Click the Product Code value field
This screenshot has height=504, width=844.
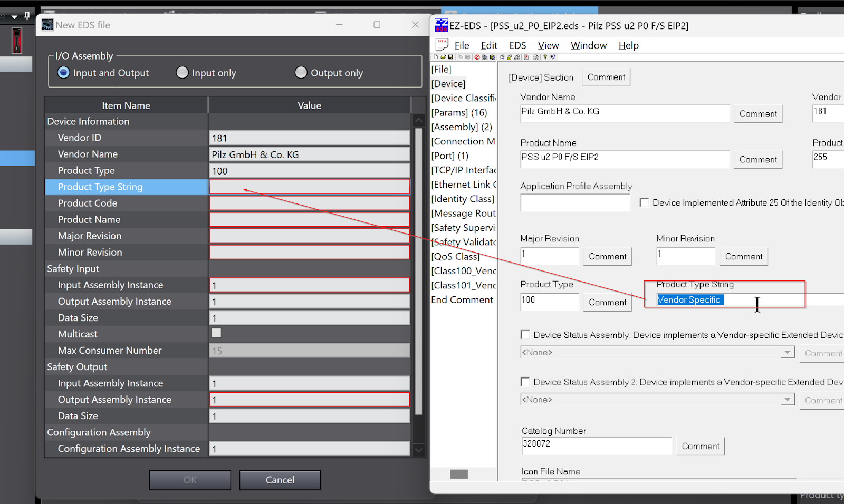tap(310, 203)
